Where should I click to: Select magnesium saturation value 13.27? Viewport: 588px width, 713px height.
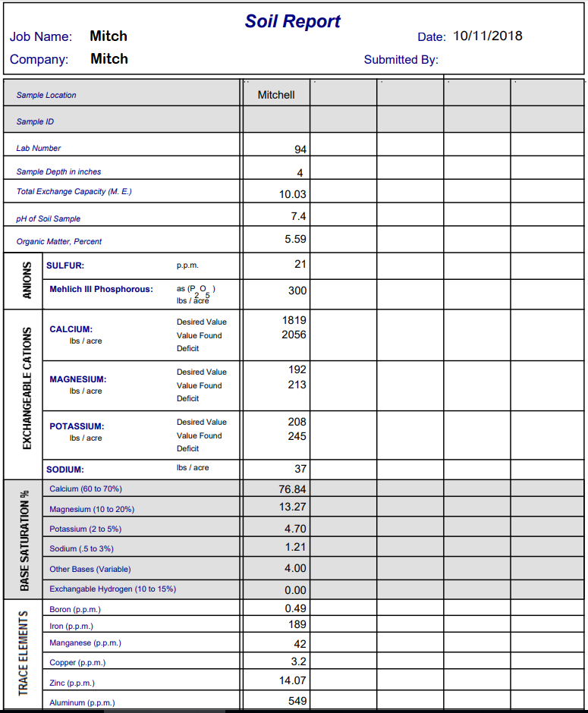point(292,507)
